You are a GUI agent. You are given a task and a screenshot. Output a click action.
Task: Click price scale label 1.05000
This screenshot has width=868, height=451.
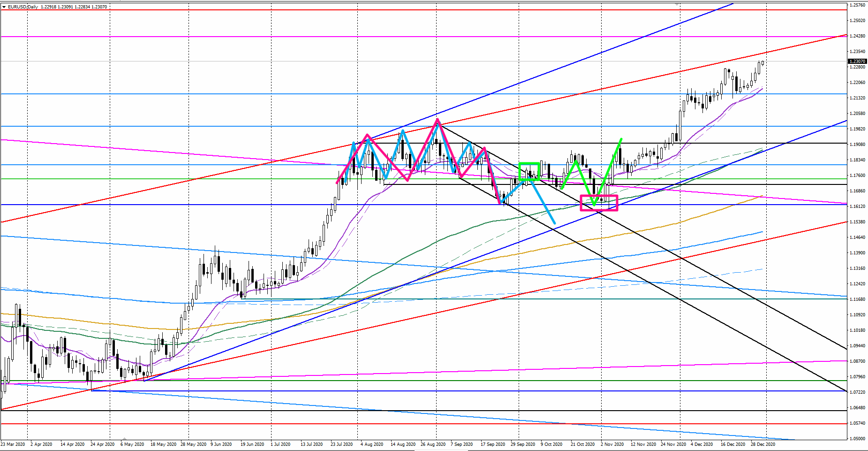click(857, 439)
